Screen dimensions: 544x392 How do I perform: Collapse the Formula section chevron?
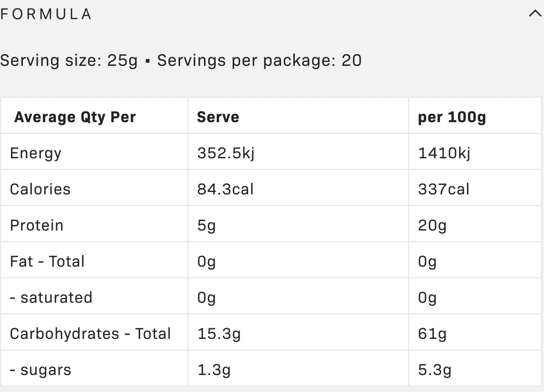pyautogui.click(x=535, y=14)
